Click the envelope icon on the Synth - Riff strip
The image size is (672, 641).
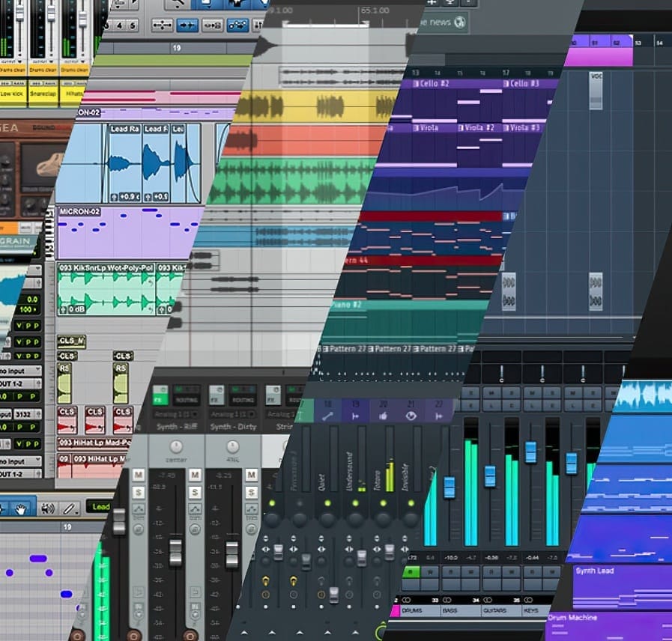196,509
